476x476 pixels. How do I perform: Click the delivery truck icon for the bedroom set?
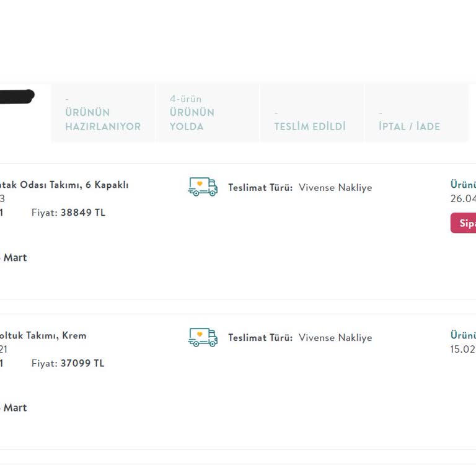click(x=203, y=187)
